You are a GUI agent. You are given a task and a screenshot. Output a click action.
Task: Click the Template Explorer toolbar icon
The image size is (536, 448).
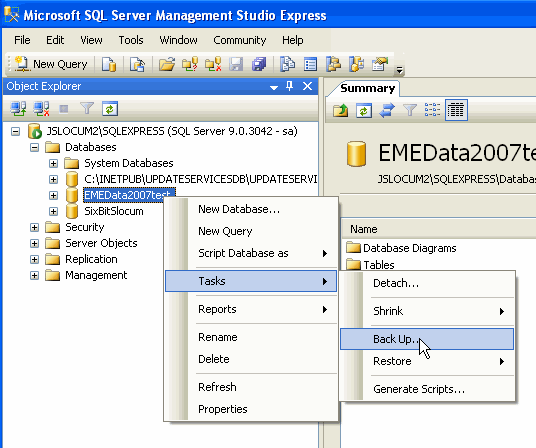(x=356, y=64)
